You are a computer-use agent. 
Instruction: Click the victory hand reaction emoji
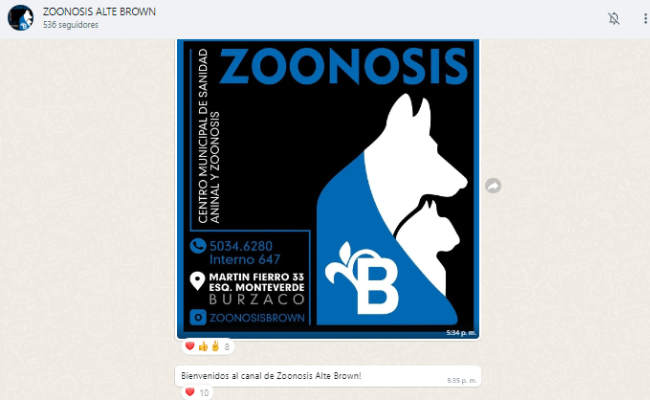coord(215,346)
